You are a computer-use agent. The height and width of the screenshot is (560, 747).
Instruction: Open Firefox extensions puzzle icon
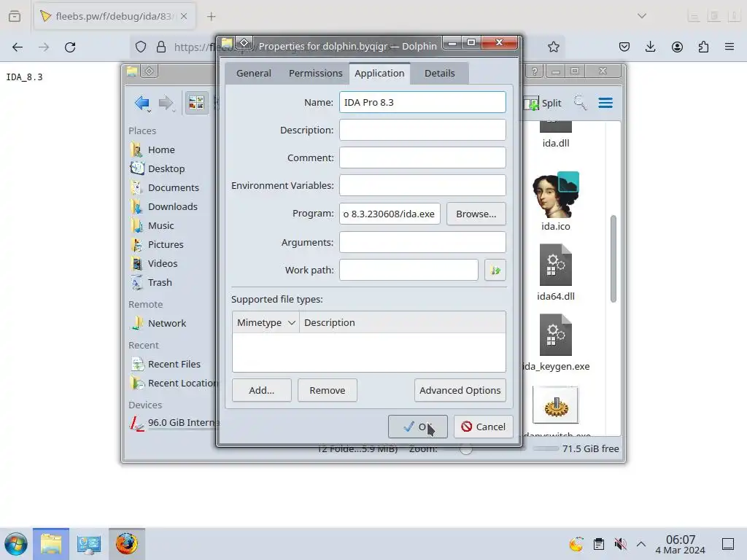[x=703, y=47]
